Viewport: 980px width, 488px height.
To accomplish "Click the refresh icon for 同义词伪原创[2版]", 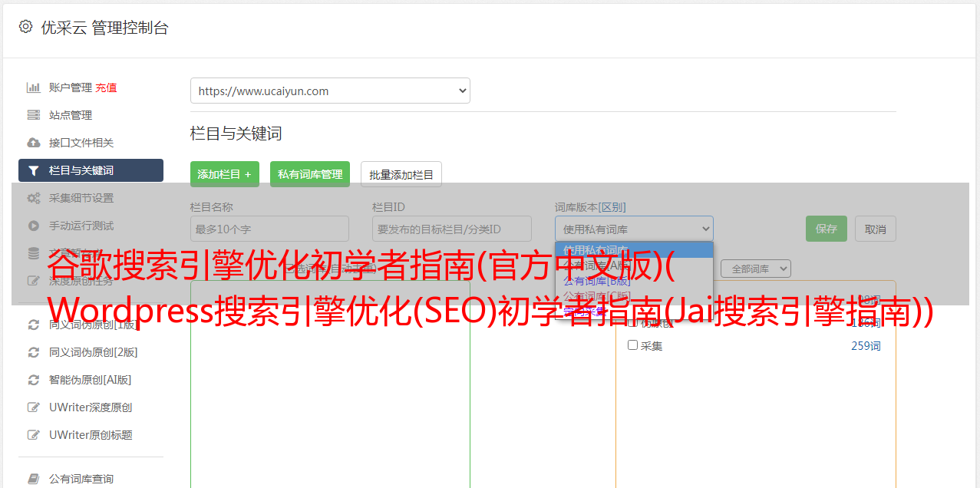I will 33,352.
